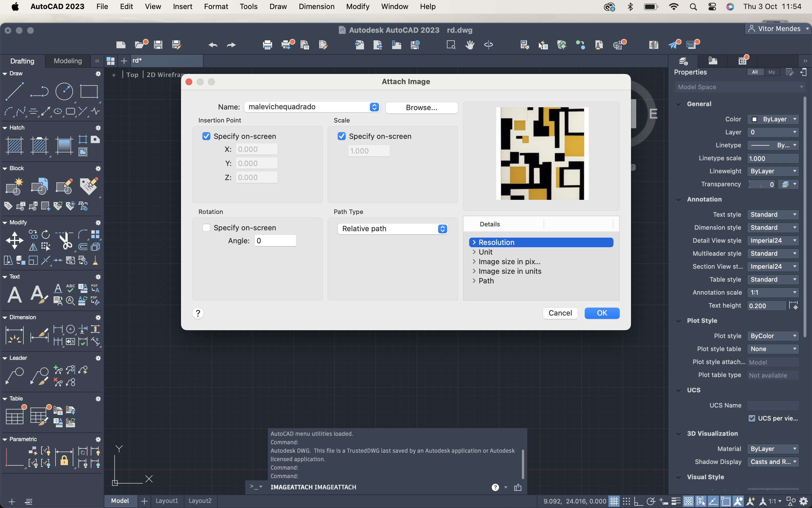The image size is (812, 508).
Task: Click the parametric lock constraint icon
Action: [x=64, y=457]
